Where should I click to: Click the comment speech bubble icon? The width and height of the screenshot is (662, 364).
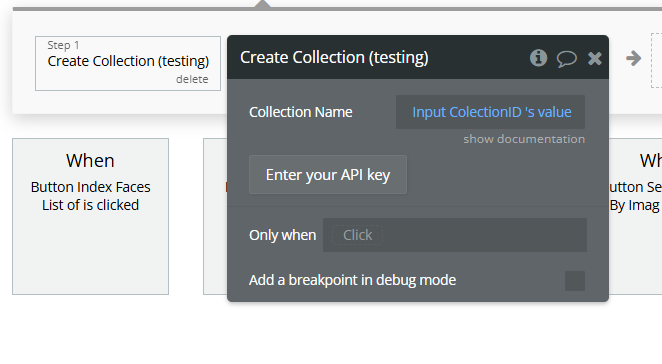tap(567, 59)
